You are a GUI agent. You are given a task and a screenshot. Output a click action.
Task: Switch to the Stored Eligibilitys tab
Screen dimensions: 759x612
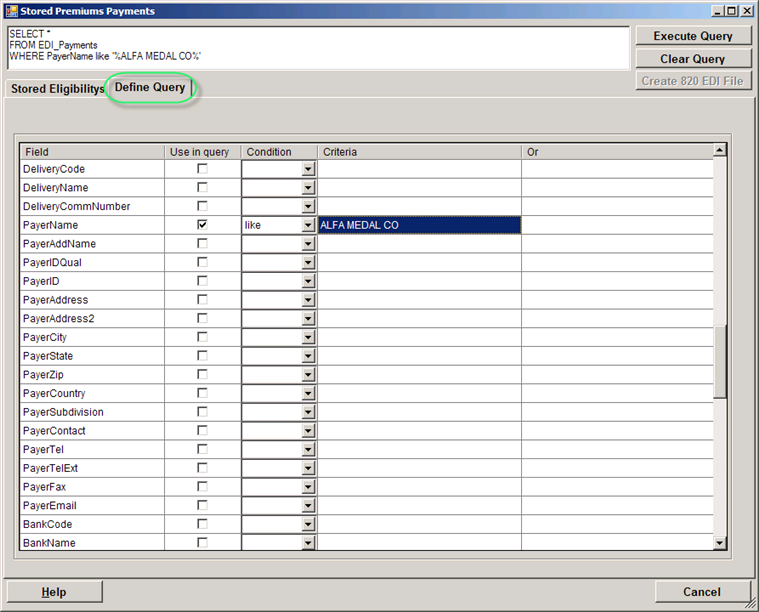[57, 89]
